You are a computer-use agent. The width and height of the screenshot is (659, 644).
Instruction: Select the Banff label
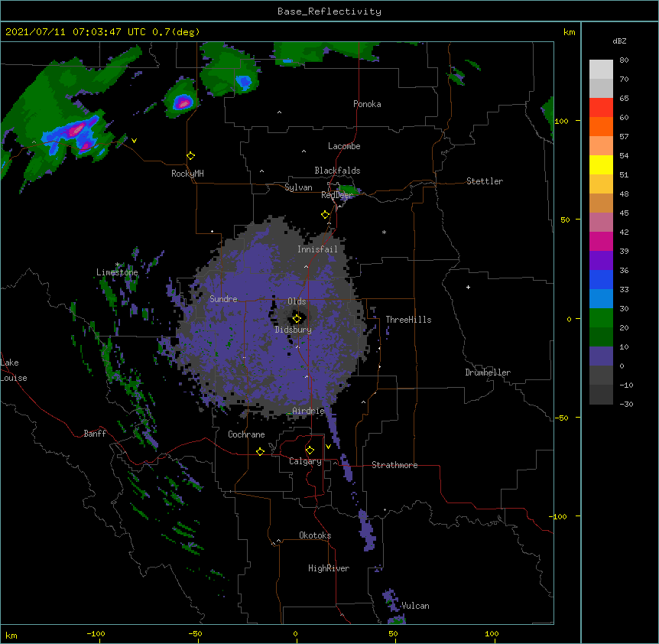(95, 434)
